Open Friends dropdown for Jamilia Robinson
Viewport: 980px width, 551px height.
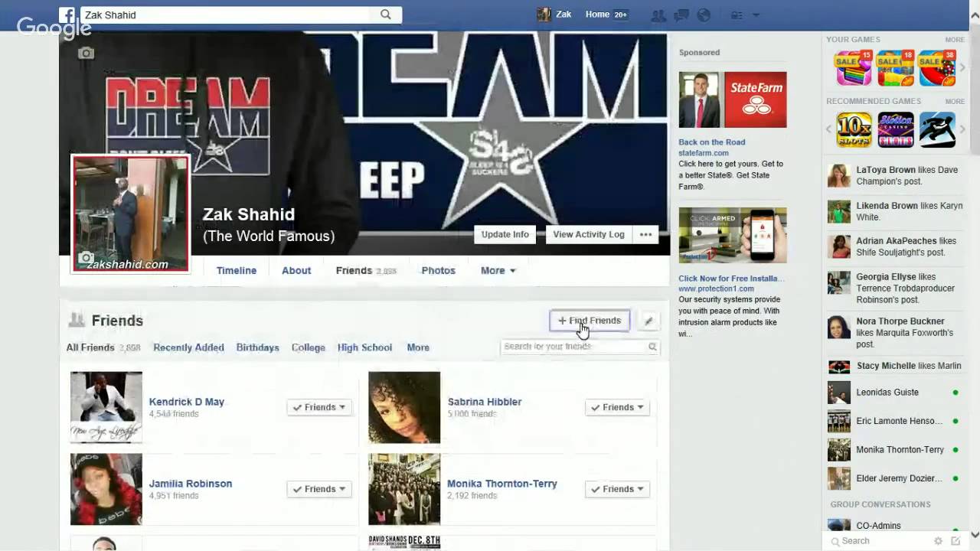click(x=319, y=489)
